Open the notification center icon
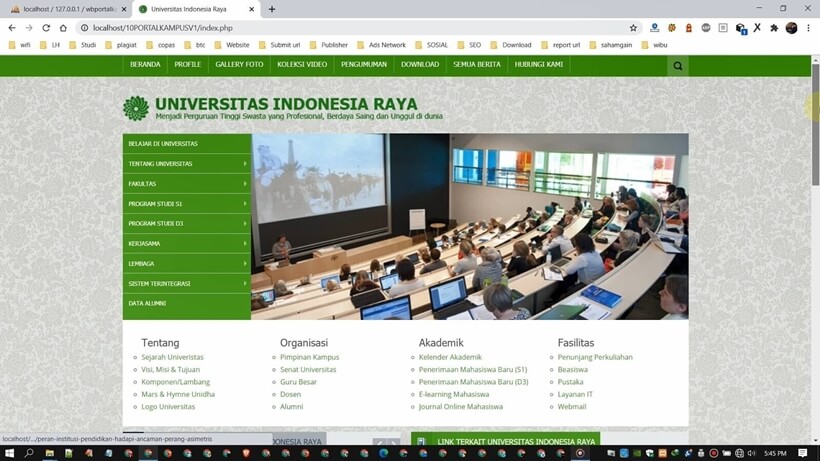 coord(803,453)
